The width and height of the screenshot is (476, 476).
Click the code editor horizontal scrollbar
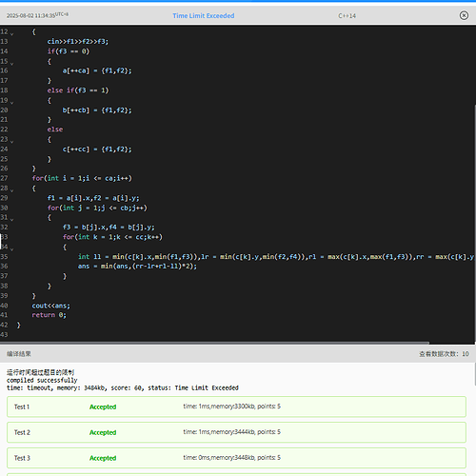(x=214, y=343)
